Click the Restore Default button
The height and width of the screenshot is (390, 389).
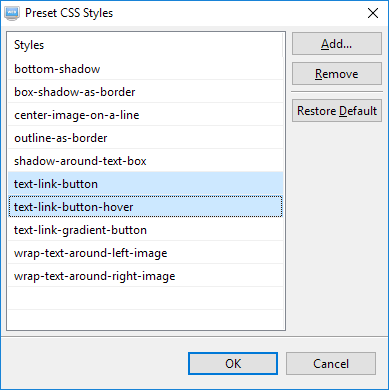pos(337,111)
